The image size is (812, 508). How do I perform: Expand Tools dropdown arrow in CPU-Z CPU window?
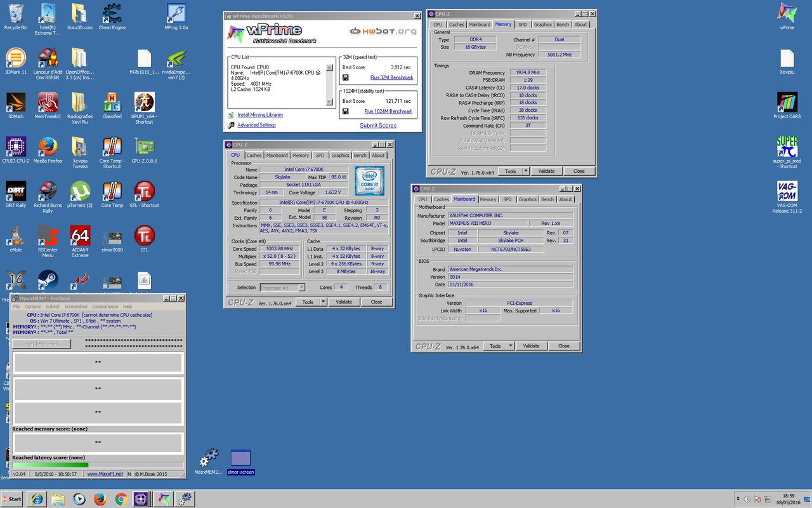[323, 302]
